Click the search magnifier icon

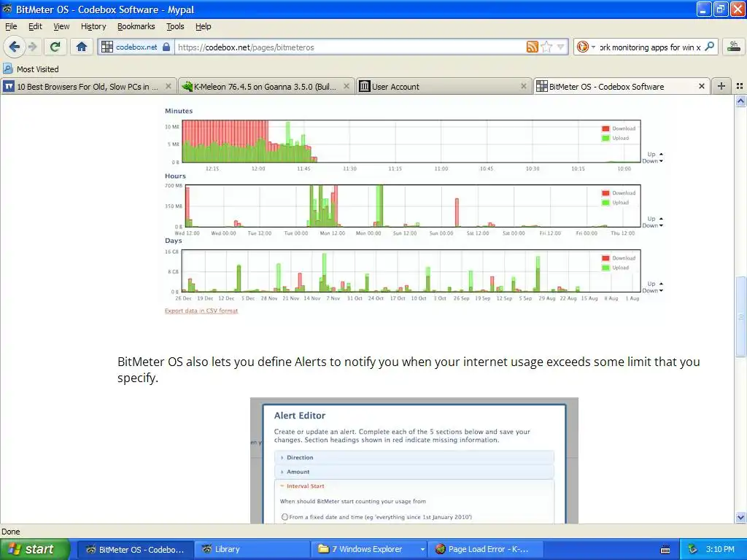pos(709,47)
